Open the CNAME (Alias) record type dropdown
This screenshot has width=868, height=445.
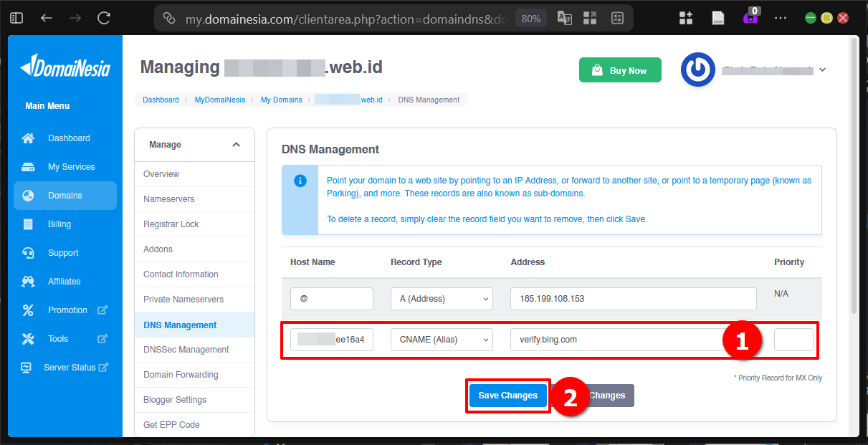click(x=442, y=339)
